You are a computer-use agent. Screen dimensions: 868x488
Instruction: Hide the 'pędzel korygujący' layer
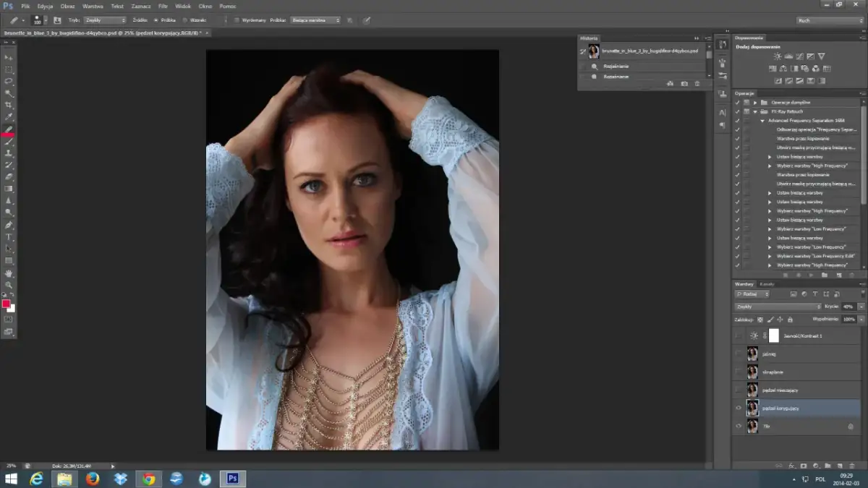pyautogui.click(x=739, y=407)
